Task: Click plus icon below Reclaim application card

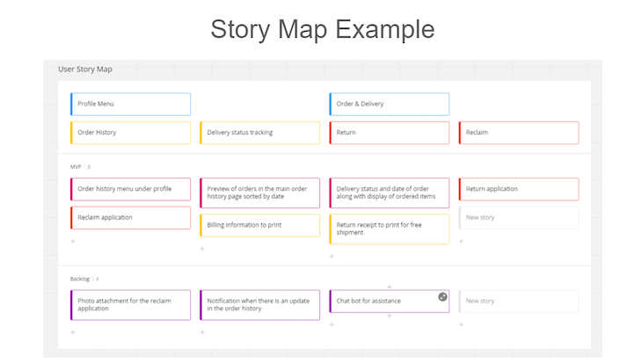Action: click(73, 241)
